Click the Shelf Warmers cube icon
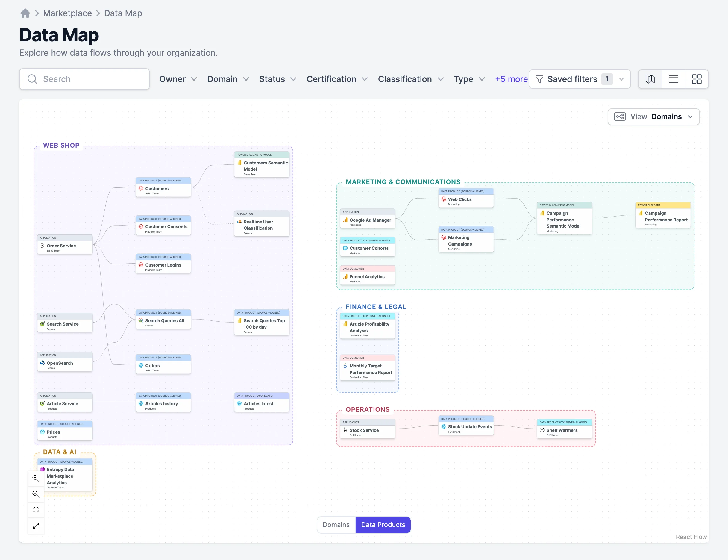Image resolution: width=728 pixels, height=560 pixels. point(542,430)
